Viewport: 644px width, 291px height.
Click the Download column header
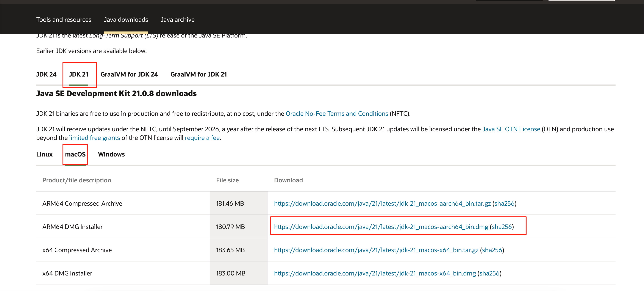pos(288,180)
